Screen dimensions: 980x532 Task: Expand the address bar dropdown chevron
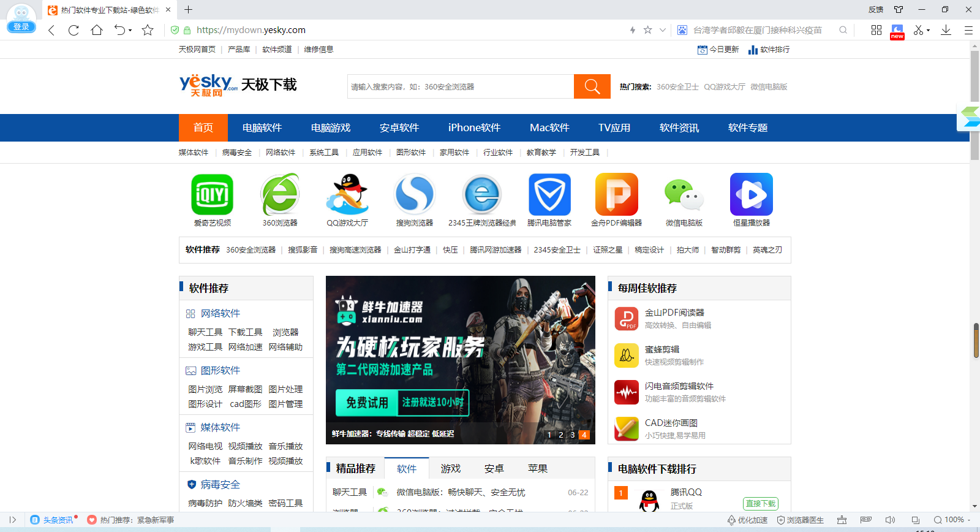point(663,30)
